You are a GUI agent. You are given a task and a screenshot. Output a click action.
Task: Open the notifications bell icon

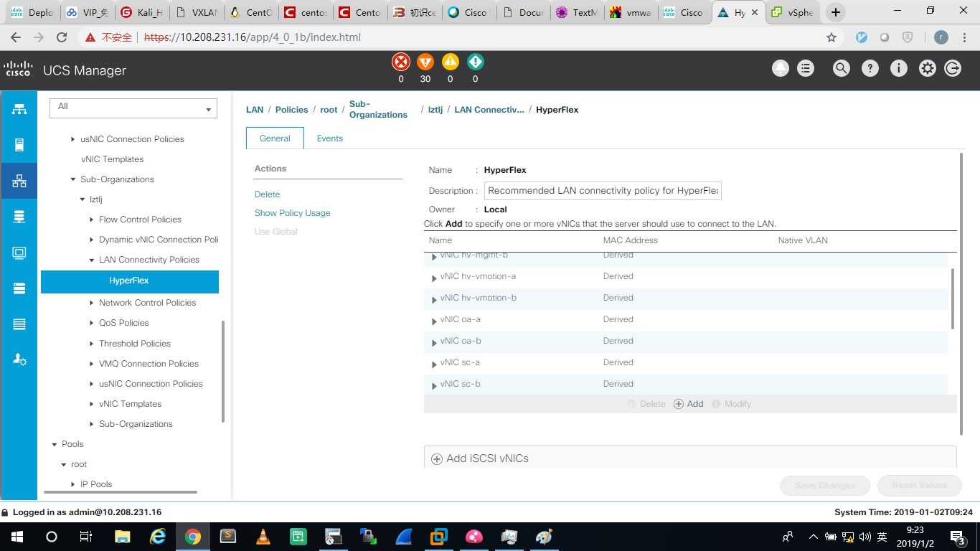[x=780, y=68]
